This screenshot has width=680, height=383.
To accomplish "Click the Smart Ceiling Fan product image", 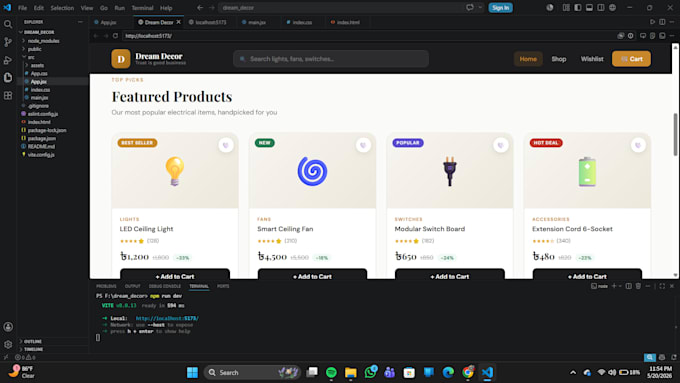I will 312,171.
